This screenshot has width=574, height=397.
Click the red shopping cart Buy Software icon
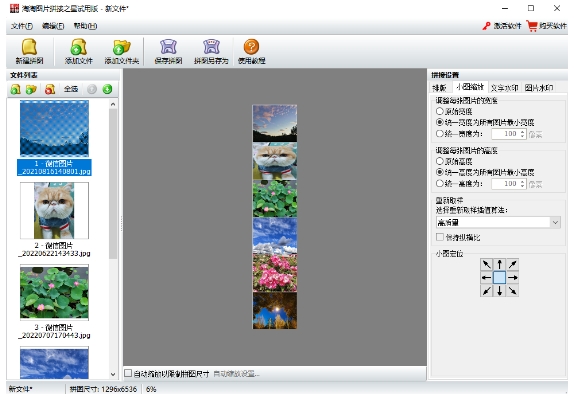tap(532, 26)
